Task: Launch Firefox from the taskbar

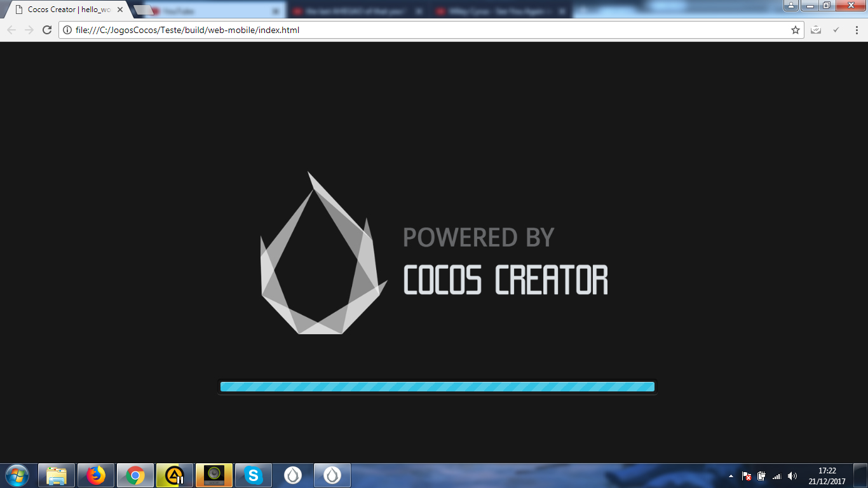Action: pos(96,475)
